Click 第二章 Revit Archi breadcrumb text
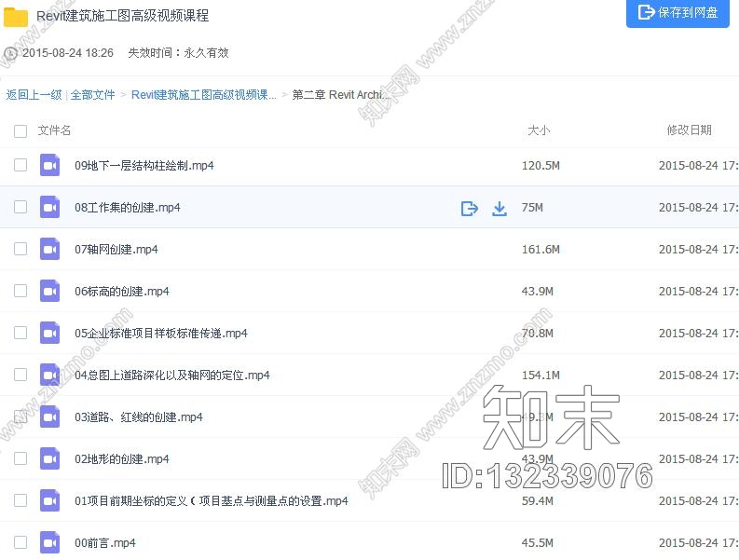739x560 pixels. pyautogui.click(x=340, y=95)
